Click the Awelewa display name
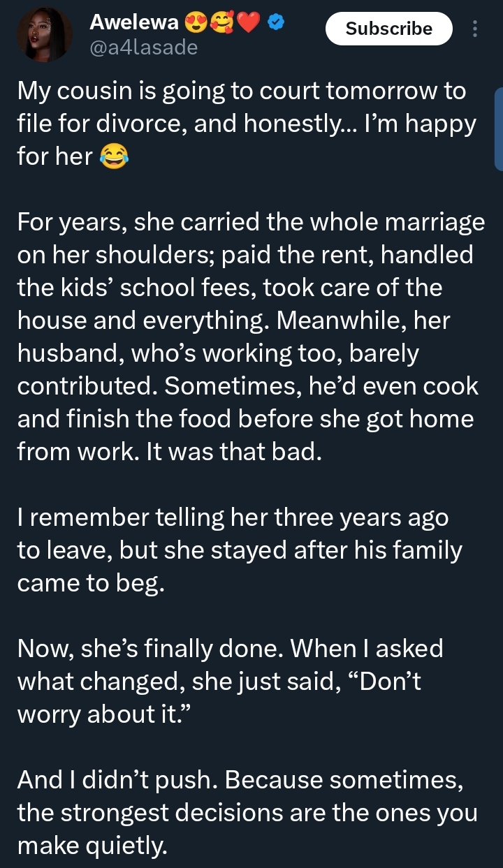The height and width of the screenshot is (868, 503). point(134,24)
